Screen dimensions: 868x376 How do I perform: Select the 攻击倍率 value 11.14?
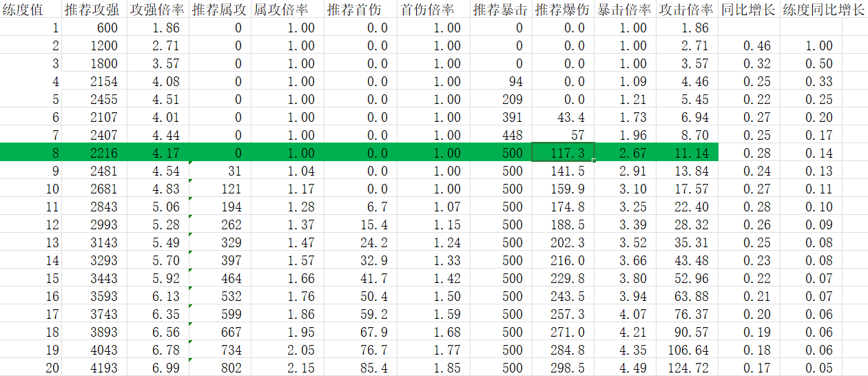(x=687, y=153)
